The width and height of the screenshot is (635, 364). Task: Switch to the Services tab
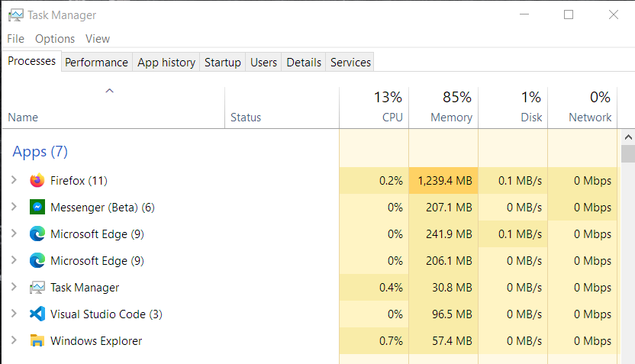point(350,63)
